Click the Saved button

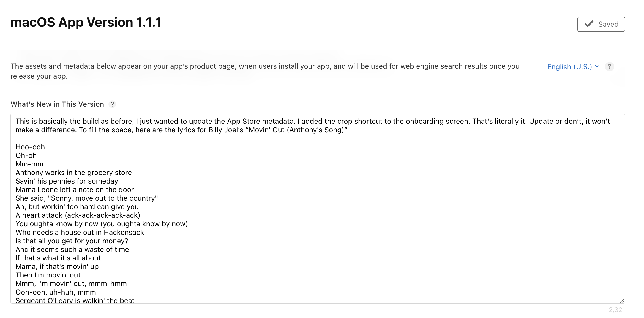coord(601,24)
